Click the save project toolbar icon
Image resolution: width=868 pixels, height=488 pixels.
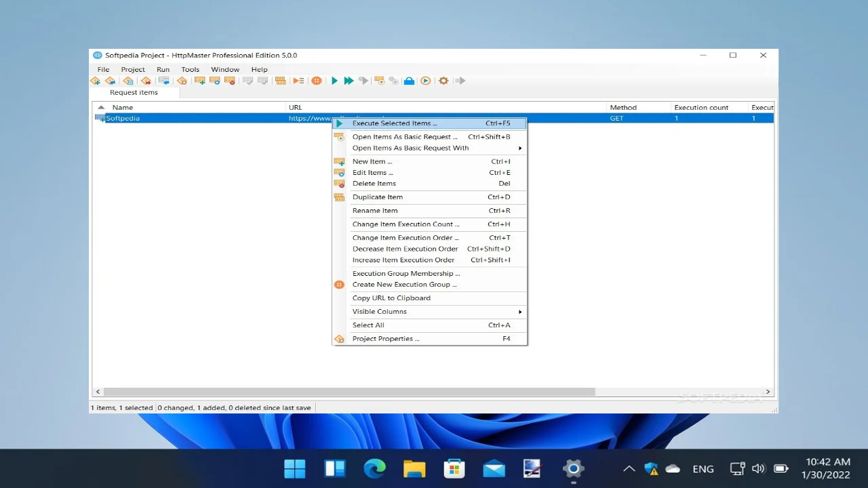[x=127, y=81]
